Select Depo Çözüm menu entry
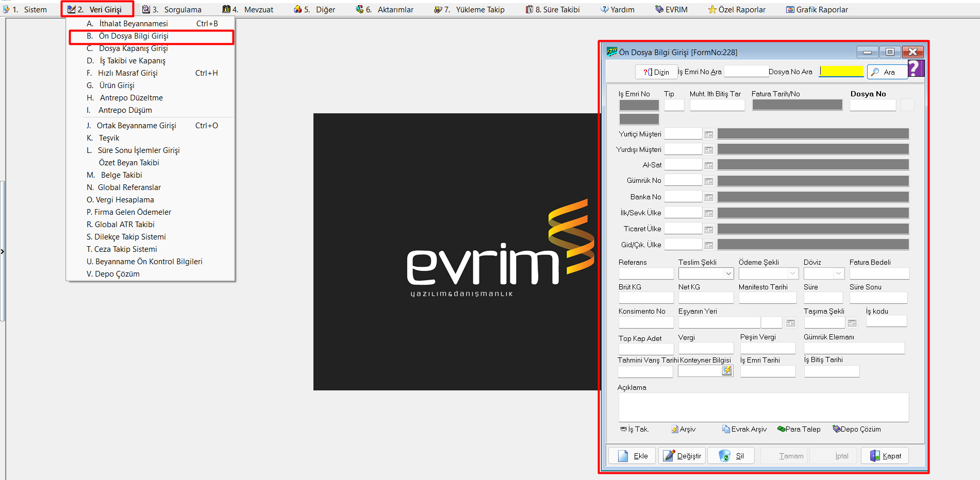Image resolution: width=980 pixels, height=480 pixels. click(151, 274)
